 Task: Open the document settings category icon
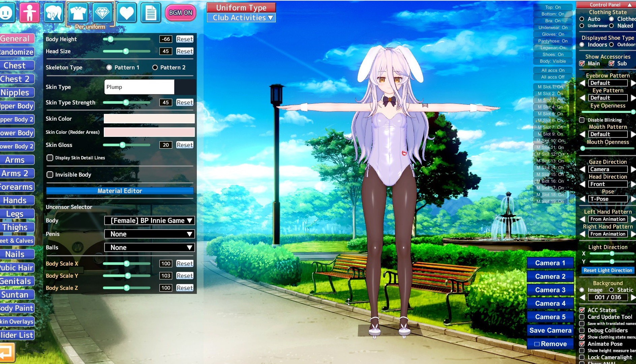click(151, 13)
